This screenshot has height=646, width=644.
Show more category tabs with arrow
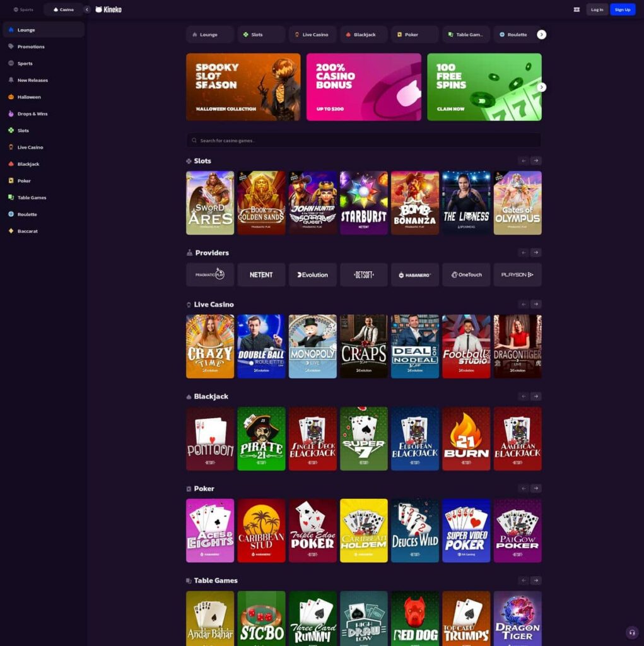tap(541, 35)
